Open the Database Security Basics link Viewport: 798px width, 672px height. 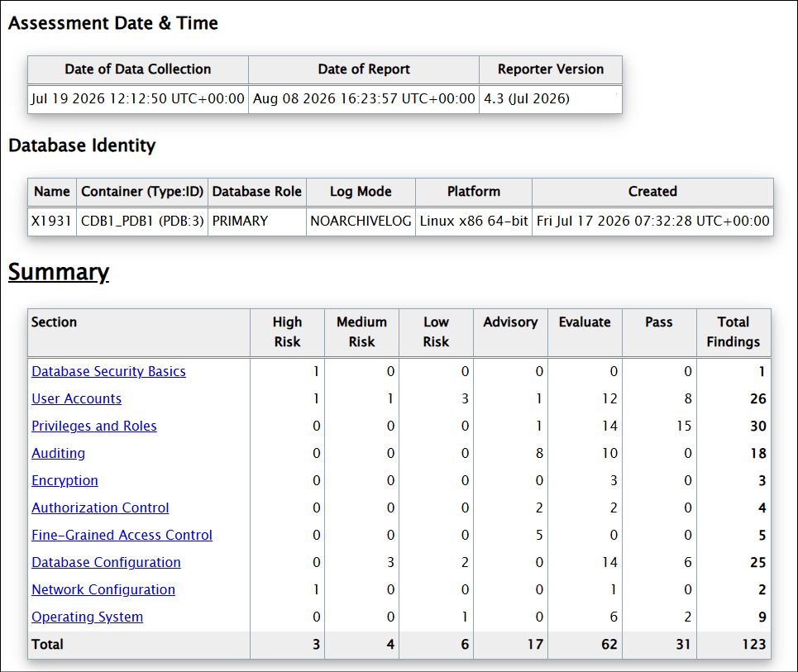pos(108,371)
